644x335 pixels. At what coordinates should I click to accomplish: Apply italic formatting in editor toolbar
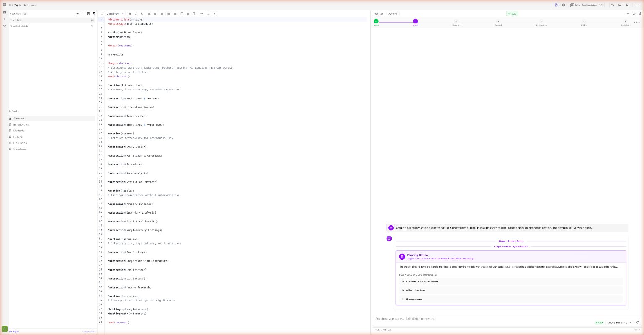pyautogui.click(x=136, y=13)
